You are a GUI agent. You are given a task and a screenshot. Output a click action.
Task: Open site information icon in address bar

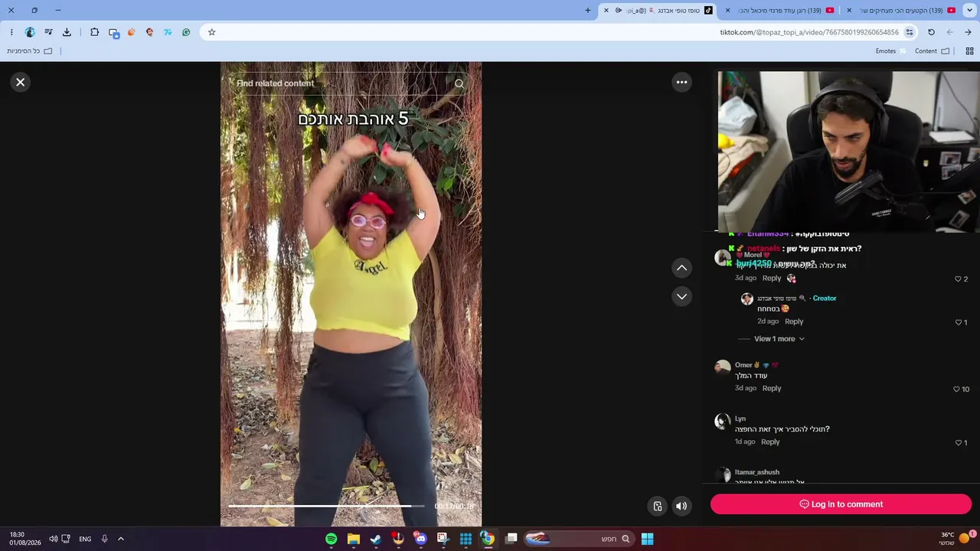point(910,32)
